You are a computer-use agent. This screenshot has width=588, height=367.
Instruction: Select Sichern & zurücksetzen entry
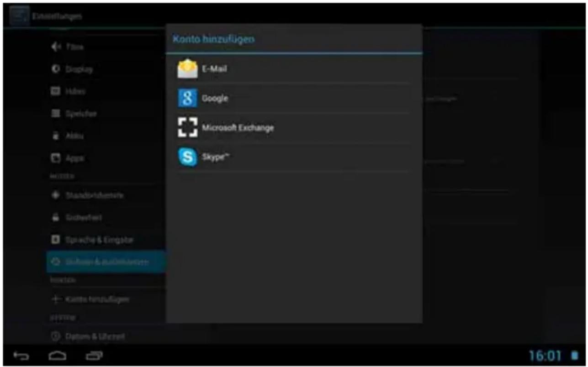tap(106, 262)
